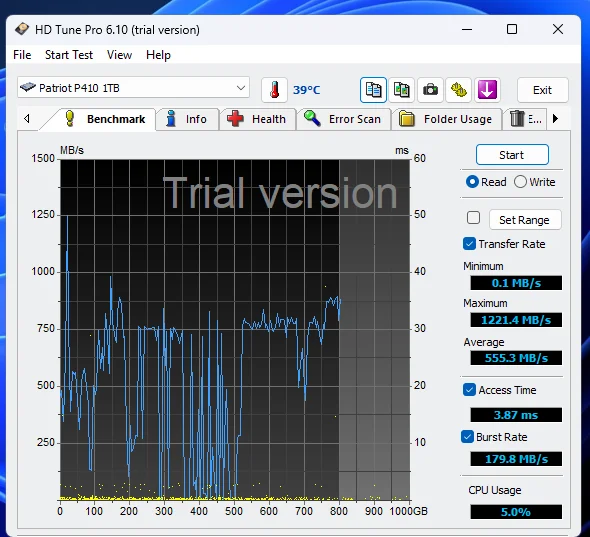
Task: Click the purple download arrow icon
Action: 487,90
